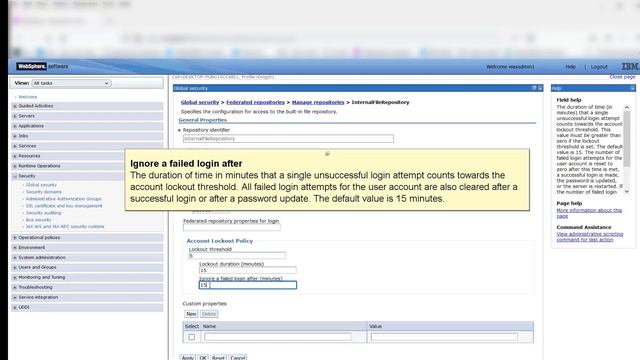Viewport: 640px width, 360px height.
Task: Click the Repository identifier field
Action: point(288,139)
